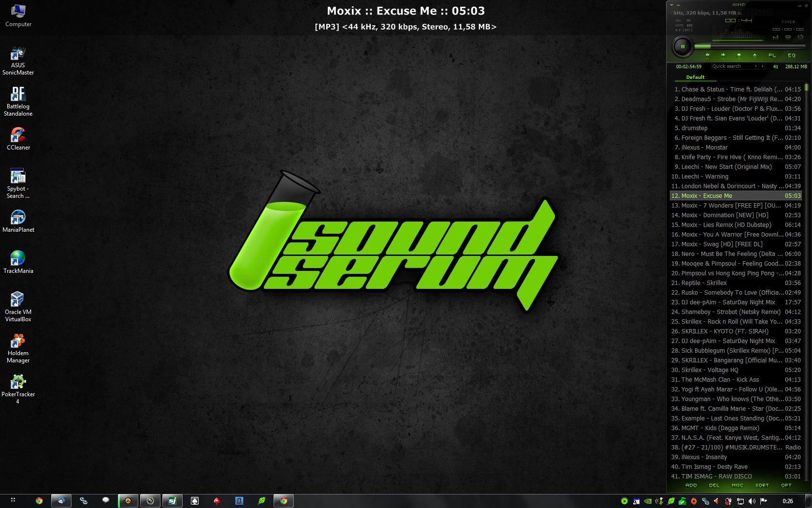Open the equalizer with the EQ button
812x508 pixels.
[x=791, y=55]
